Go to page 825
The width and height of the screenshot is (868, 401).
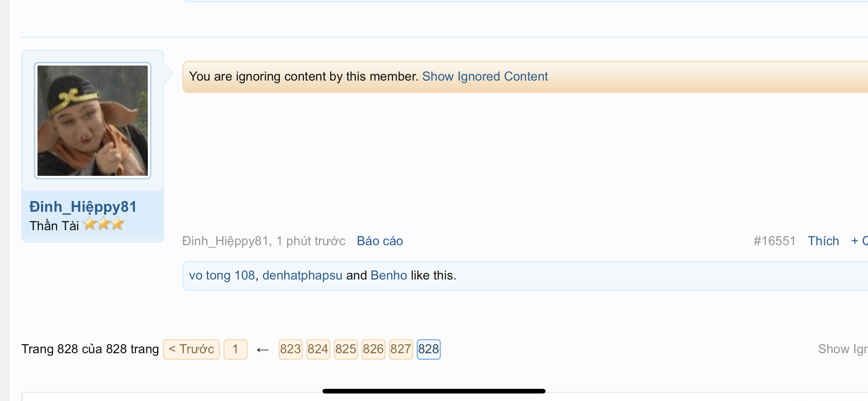tap(345, 349)
